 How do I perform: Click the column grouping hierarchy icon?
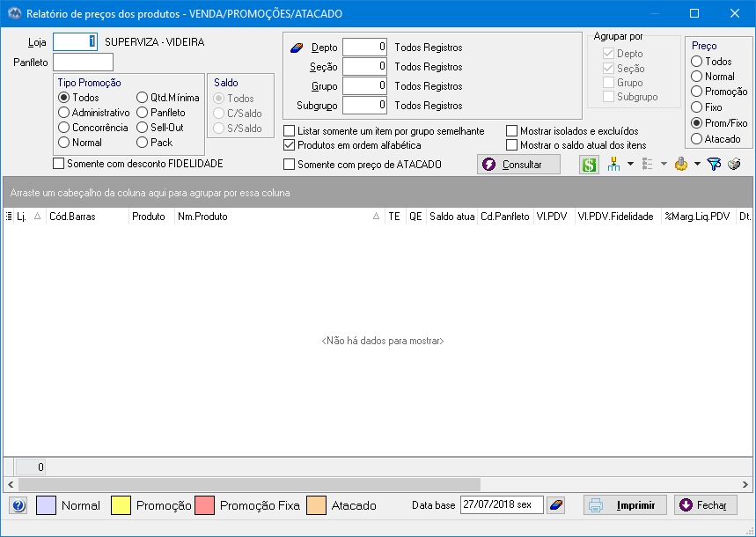click(x=613, y=165)
